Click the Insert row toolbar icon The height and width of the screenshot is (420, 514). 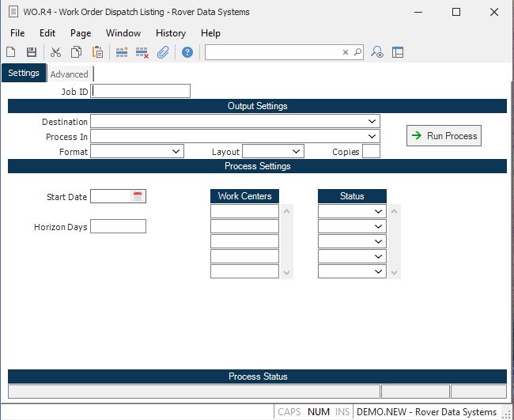tap(122, 52)
